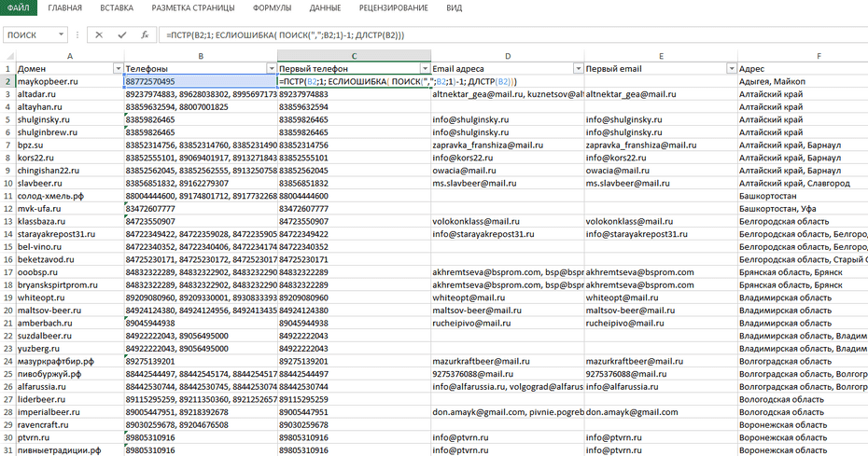
Task: Open the ВСТАВКА ribbon tab
Action: click(117, 7)
